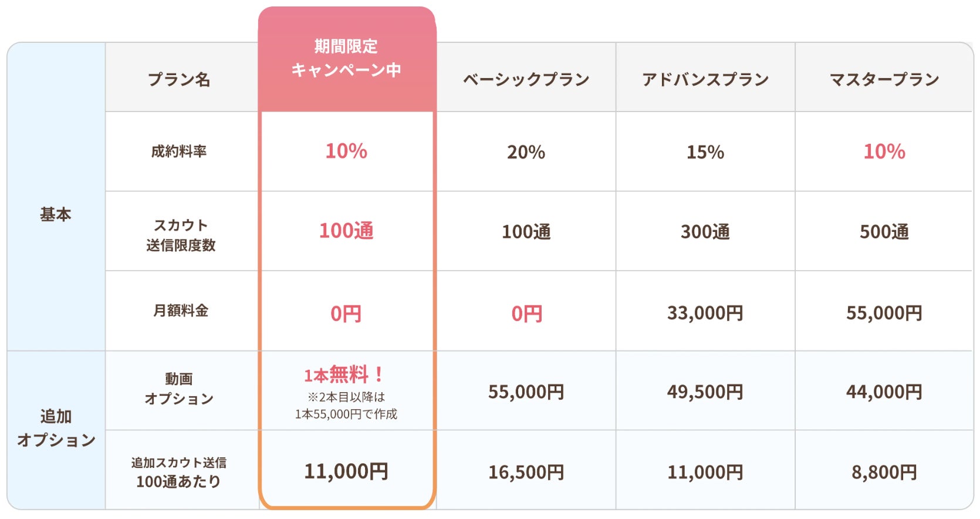Click the 基本 category label
The width and height of the screenshot is (980, 519).
click(56, 214)
